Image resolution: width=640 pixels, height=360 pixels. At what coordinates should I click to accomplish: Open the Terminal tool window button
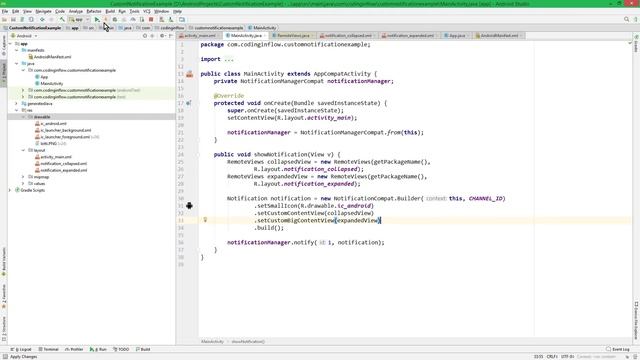pos(49,349)
